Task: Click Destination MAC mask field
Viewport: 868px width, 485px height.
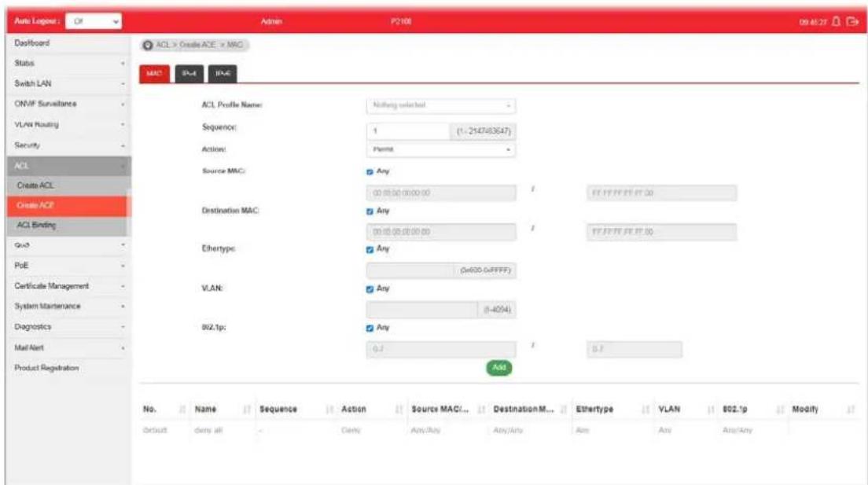Action: tap(661, 232)
